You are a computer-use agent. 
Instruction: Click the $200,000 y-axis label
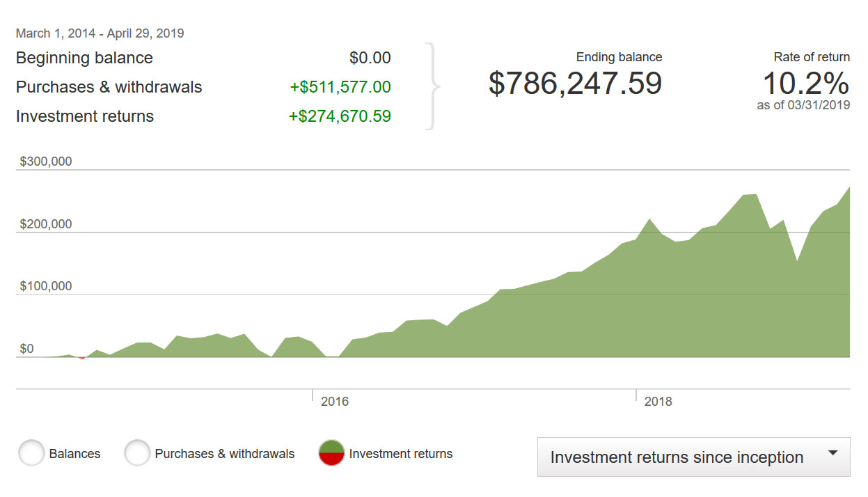tap(46, 224)
